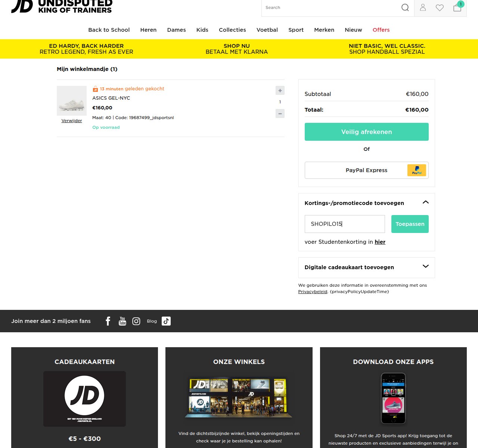Click the JD app phone image
This screenshot has width=478, height=448.
(393, 398)
